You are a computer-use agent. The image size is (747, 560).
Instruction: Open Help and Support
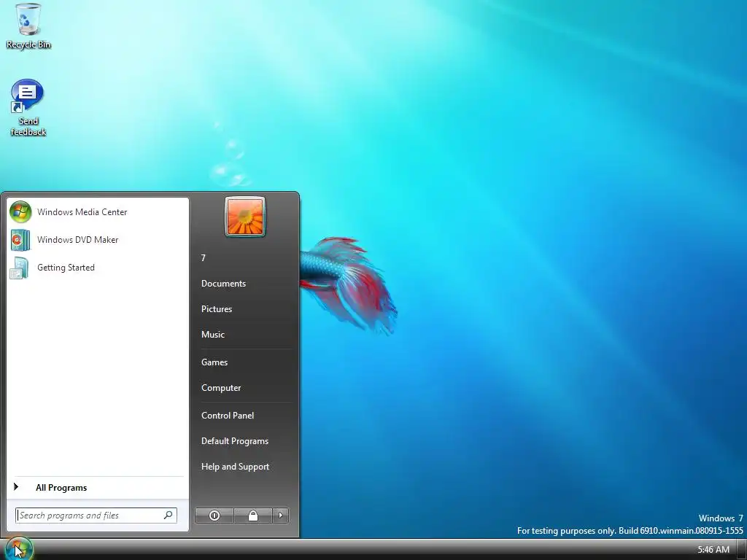[x=244, y=467]
